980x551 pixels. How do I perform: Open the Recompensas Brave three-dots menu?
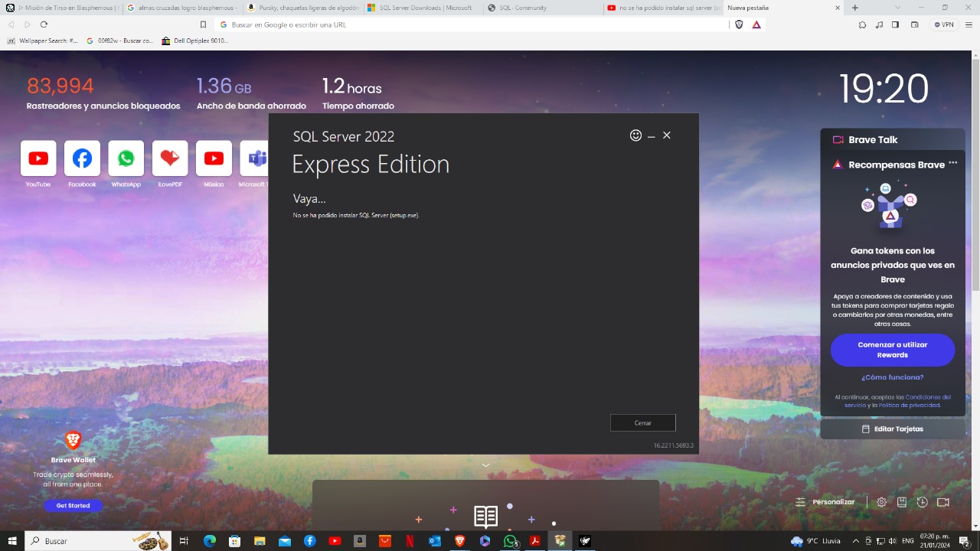pos(952,163)
